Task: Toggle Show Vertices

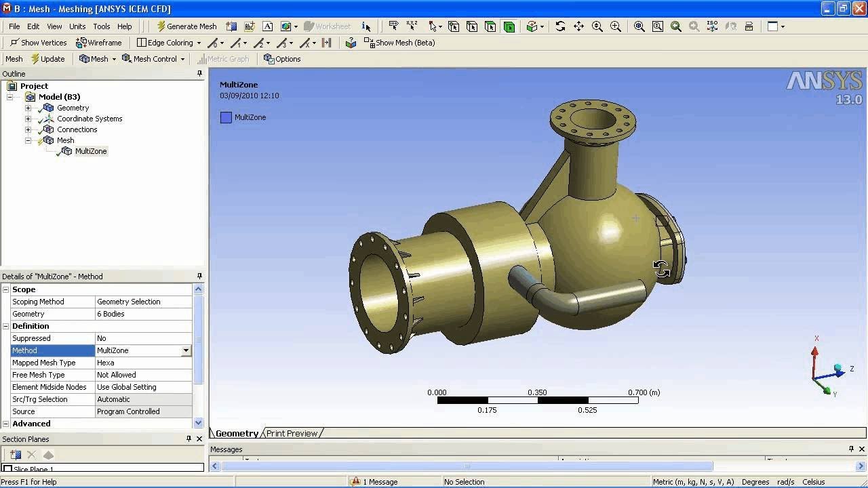Action: coord(38,43)
